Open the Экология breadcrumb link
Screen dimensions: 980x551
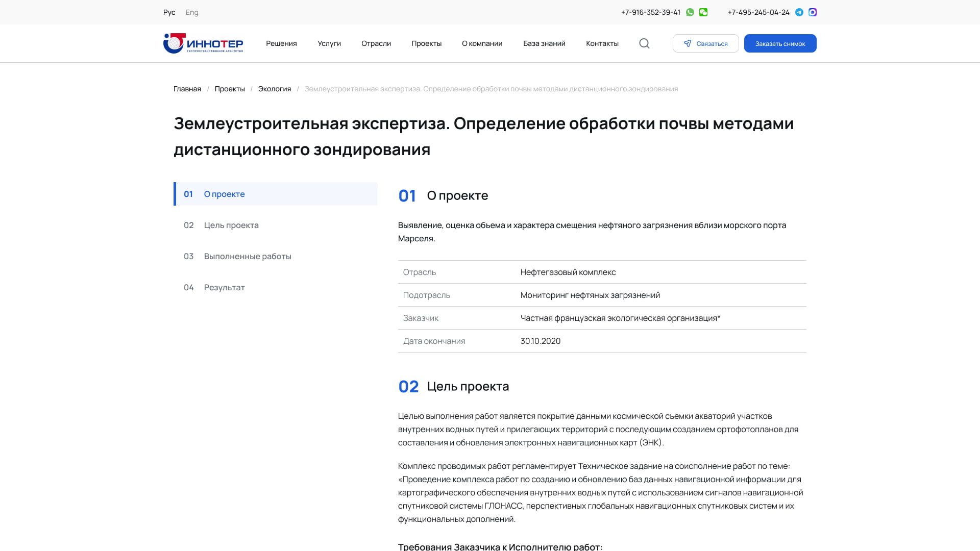pos(275,89)
